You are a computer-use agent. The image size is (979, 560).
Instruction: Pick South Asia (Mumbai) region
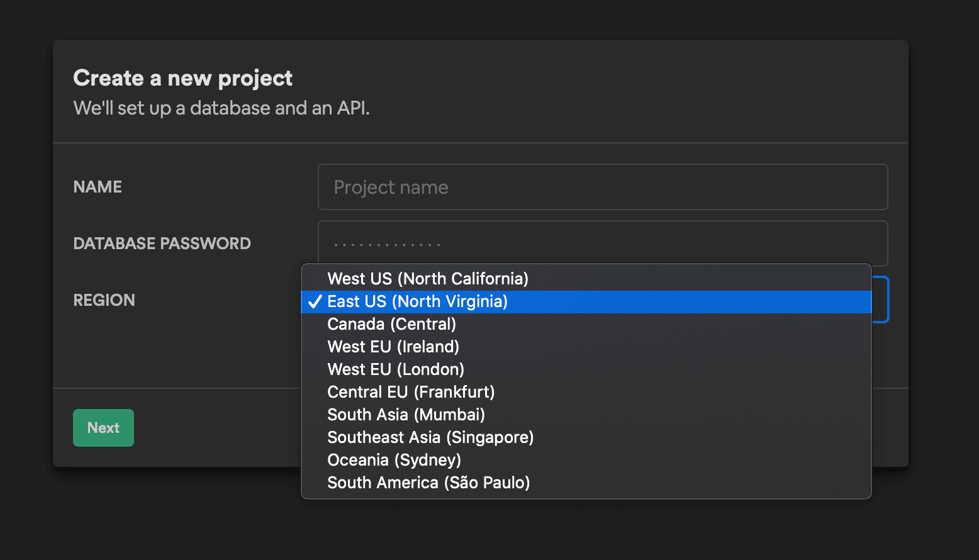click(x=406, y=415)
